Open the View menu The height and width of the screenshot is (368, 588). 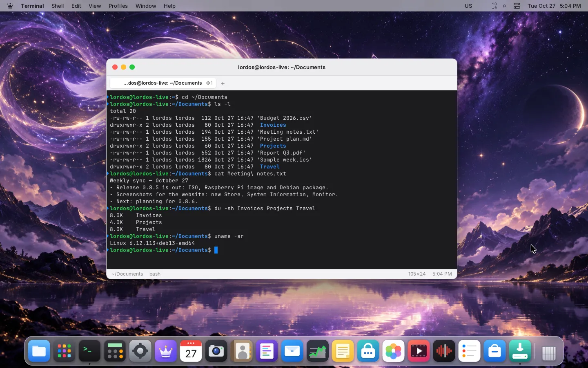[95, 6]
